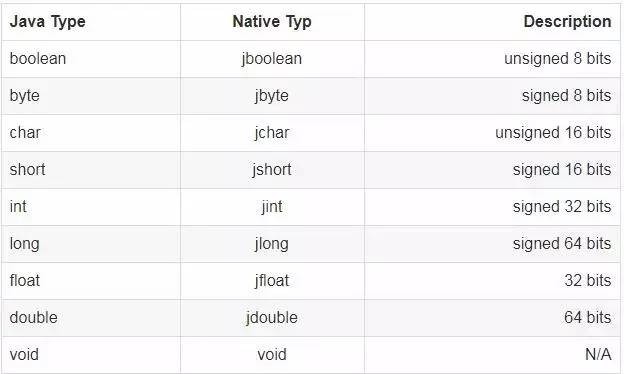Click the signed 64 bits description
The height and width of the screenshot is (374, 624).
[562, 244]
